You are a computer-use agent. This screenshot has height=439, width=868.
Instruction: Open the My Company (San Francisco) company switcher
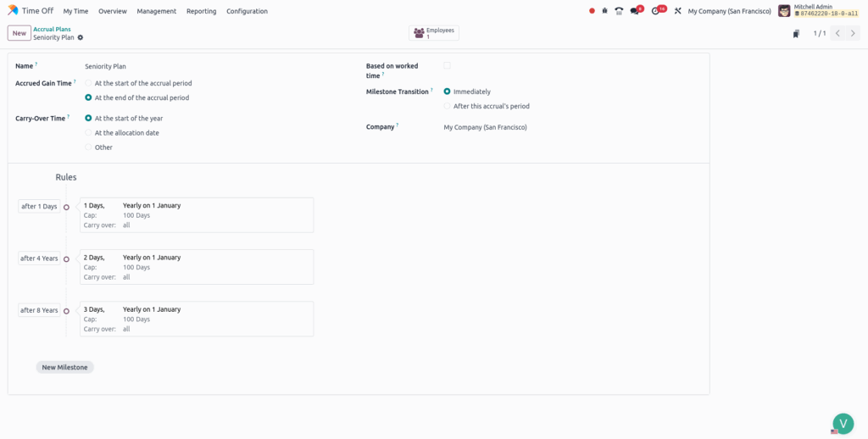tap(729, 11)
